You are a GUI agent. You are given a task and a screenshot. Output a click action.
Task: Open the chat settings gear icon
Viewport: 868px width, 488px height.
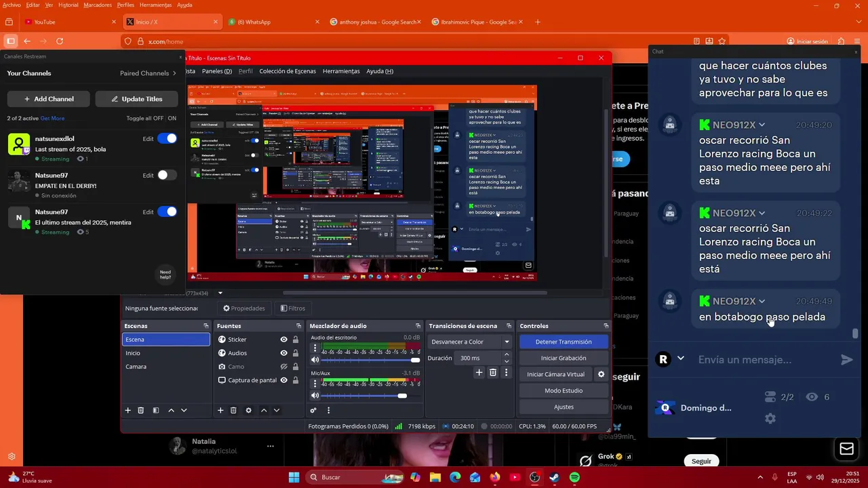click(x=770, y=418)
